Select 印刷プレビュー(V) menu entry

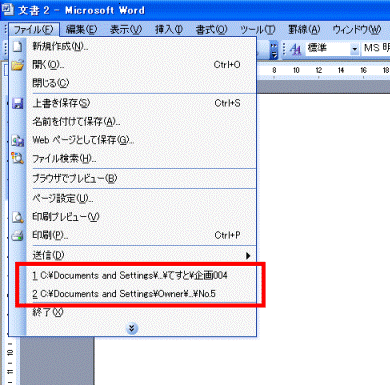pyautogui.click(x=141, y=217)
